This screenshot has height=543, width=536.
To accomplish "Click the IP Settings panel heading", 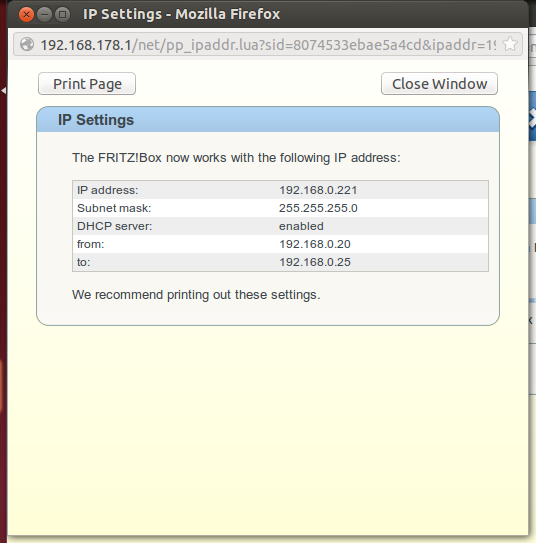I will pos(96,120).
